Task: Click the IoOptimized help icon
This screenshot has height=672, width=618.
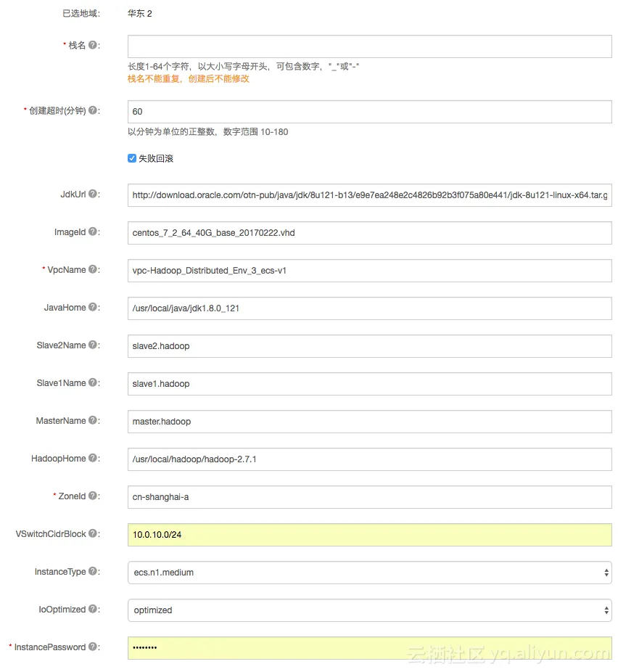Action: pos(93,609)
